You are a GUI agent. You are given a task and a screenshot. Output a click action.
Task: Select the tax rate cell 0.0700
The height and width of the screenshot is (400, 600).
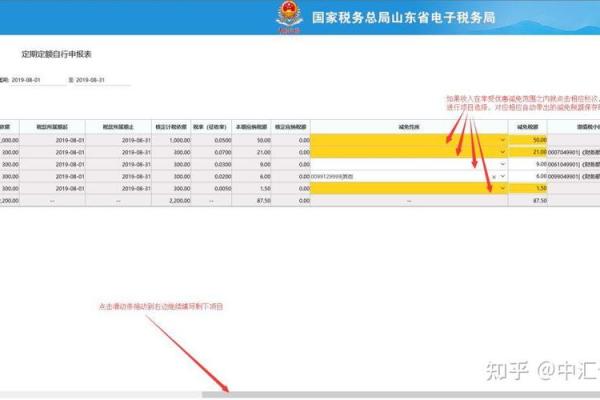point(211,152)
